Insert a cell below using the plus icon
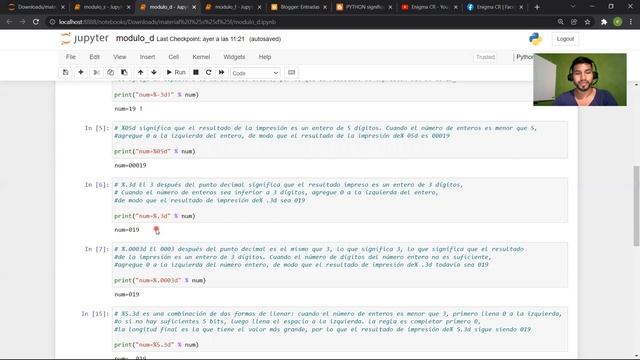This screenshot has height=360, width=640. click(x=81, y=73)
